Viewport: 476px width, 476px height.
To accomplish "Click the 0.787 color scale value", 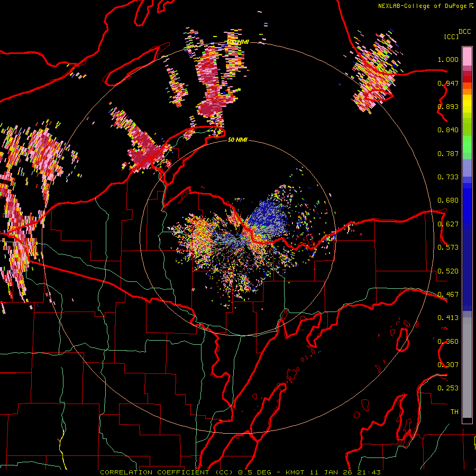I will click(448, 153).
